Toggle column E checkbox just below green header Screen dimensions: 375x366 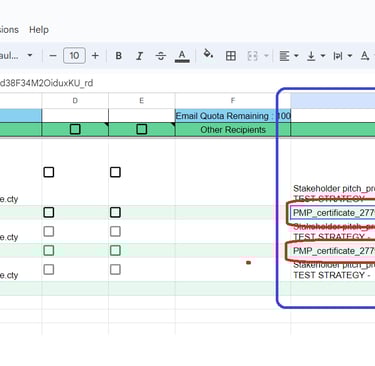coord(115,172)
